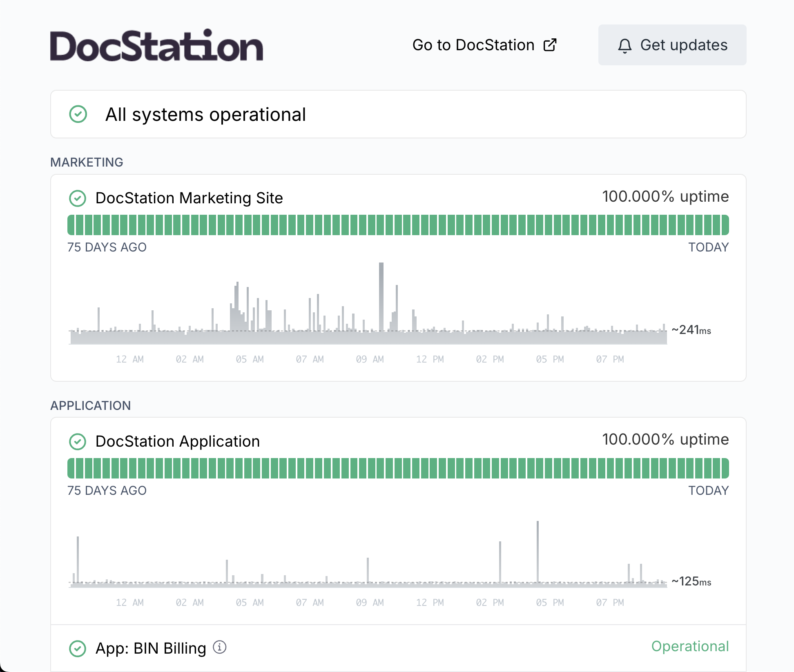Click Marketing Site 100.000% uptime value
Viewport: 794px width, 672px height.
point(665,196)
